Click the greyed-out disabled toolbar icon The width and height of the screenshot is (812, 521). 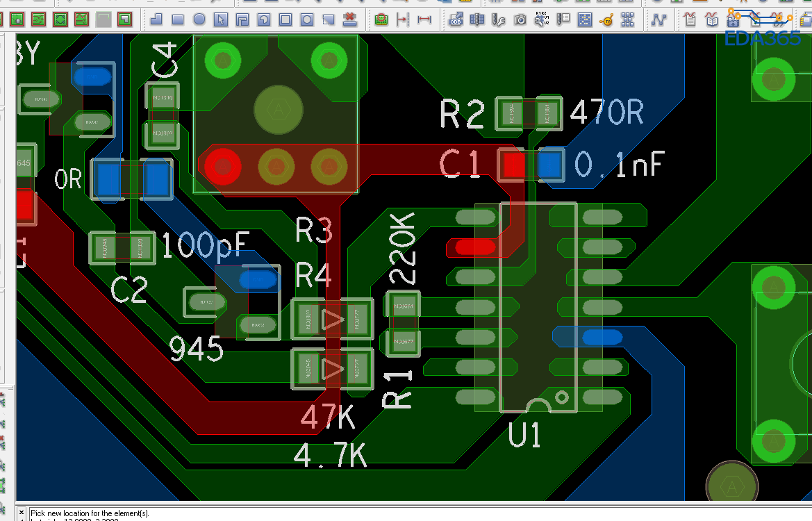click(103, 19)
